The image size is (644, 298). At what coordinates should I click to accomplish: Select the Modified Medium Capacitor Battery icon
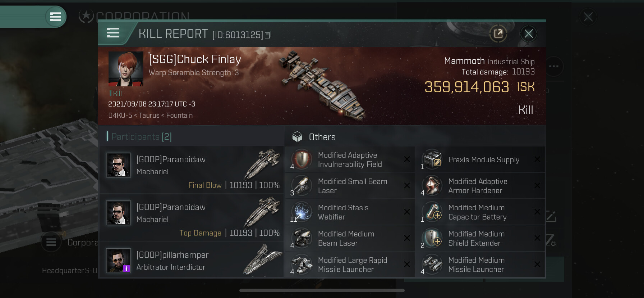[432, 212]
